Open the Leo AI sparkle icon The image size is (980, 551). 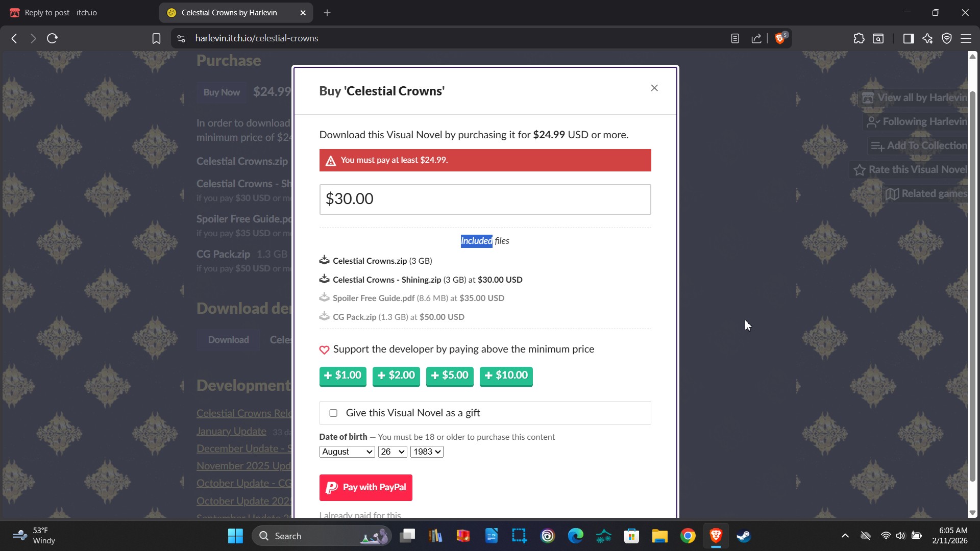coord(927,38)
